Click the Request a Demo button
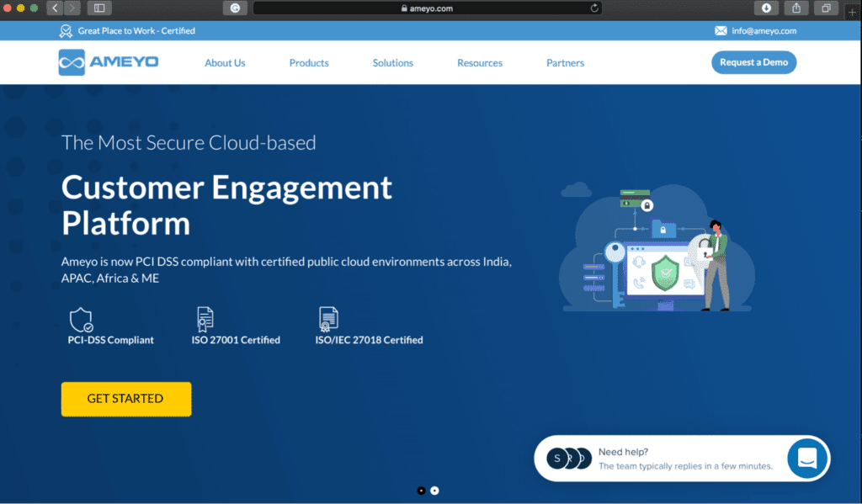862x504 pixels. (753, 62)
